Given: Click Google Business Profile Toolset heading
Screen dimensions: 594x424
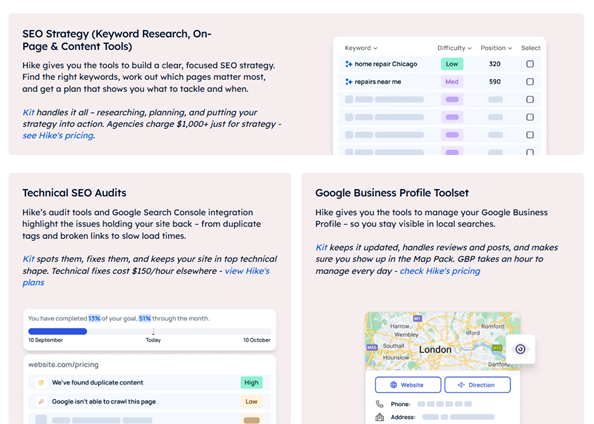Looking at the screenshot, I should pyautogui.click(x=392, y=193).
